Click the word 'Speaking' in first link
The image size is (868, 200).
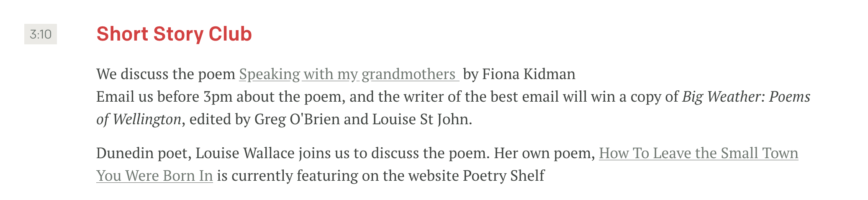point(269,74)
